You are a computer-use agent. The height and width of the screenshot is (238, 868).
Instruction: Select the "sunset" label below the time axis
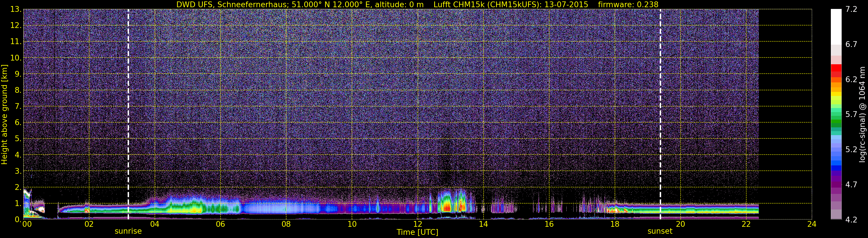pos(660,231)
